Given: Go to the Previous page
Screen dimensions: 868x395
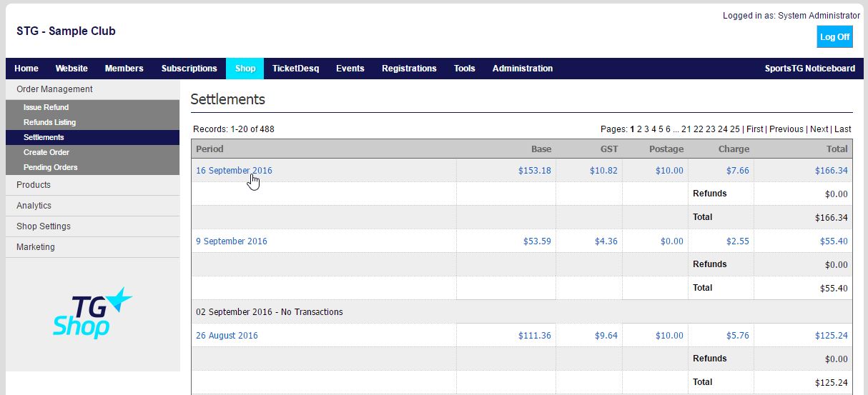Looking at the screenshot, I should [x=786, y=129].
